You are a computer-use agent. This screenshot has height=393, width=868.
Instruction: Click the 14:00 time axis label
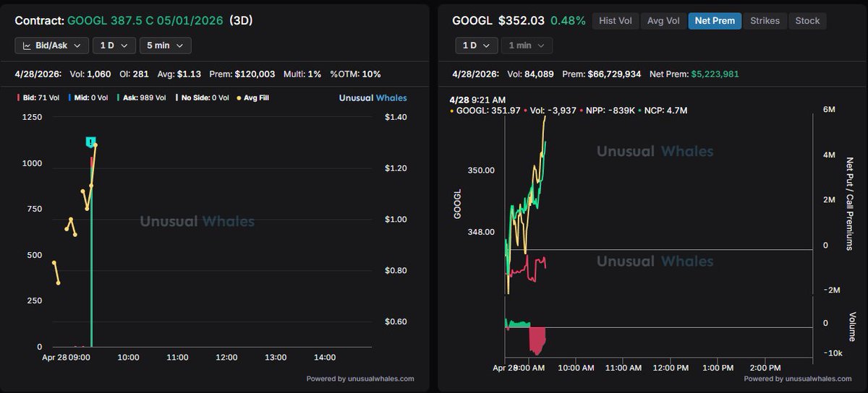(325, 358)
